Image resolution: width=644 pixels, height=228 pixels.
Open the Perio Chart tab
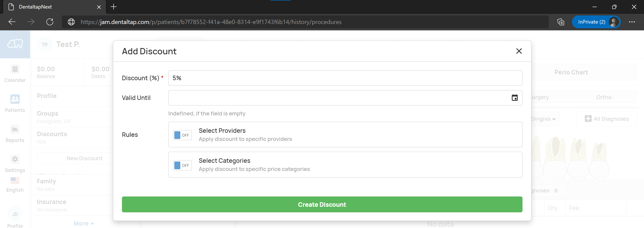pos(571,72)
